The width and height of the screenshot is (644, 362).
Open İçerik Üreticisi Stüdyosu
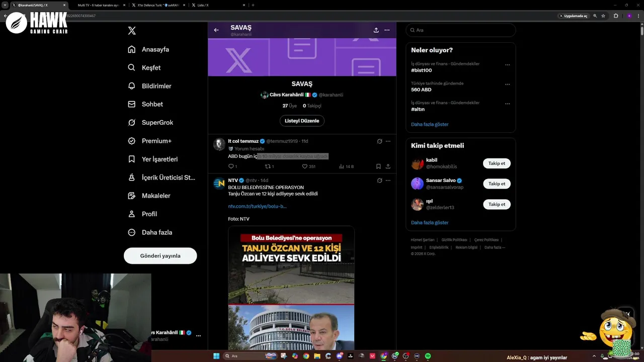(162, 177)
